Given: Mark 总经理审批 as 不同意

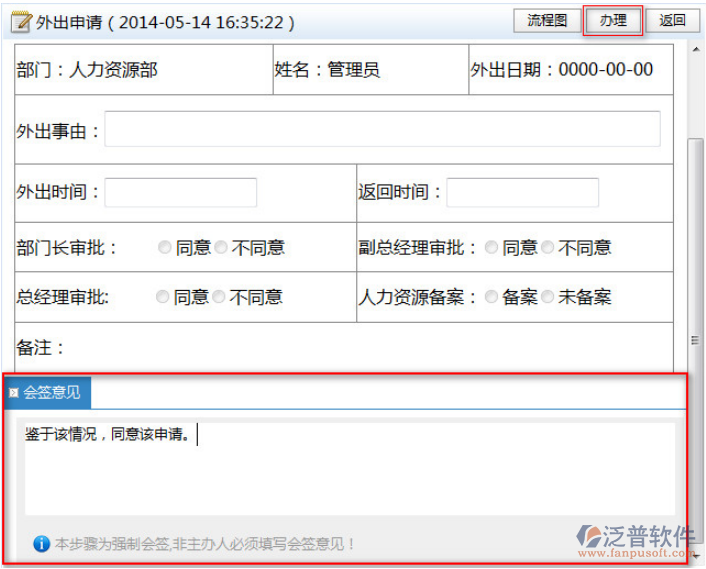Looking at the screenshot, I should [220, 297].
